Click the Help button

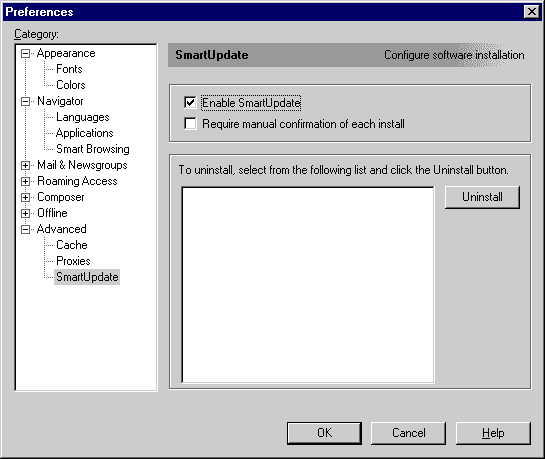[493, 433]
